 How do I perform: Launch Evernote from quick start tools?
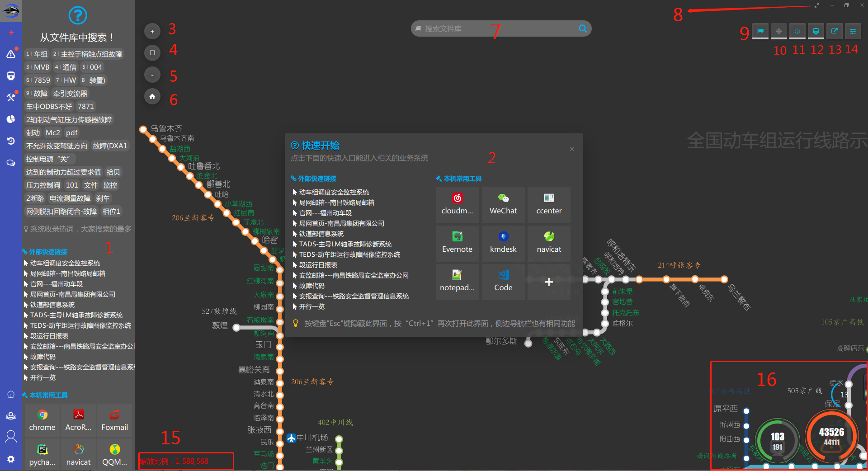coord(458,243)
